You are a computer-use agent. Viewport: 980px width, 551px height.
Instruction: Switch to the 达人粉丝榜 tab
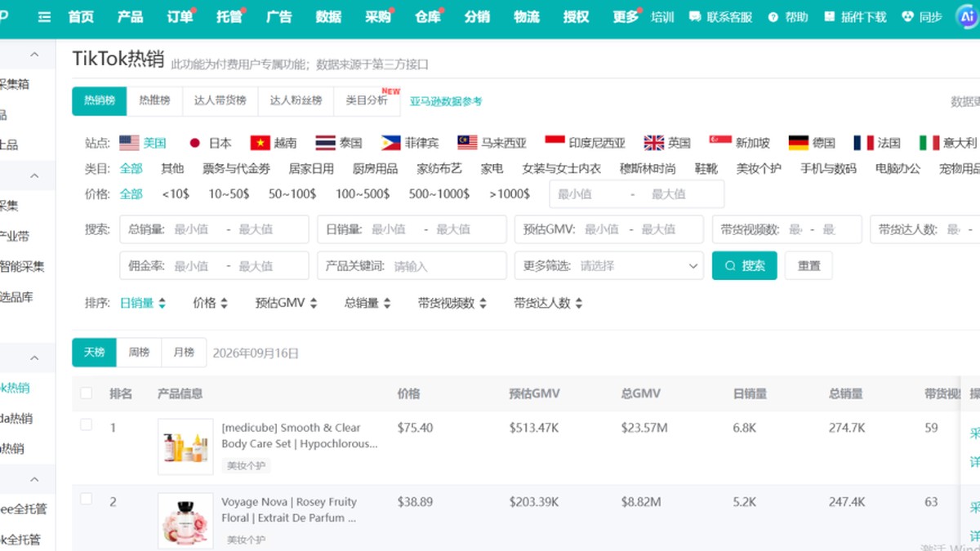click(x=296, y=100)
